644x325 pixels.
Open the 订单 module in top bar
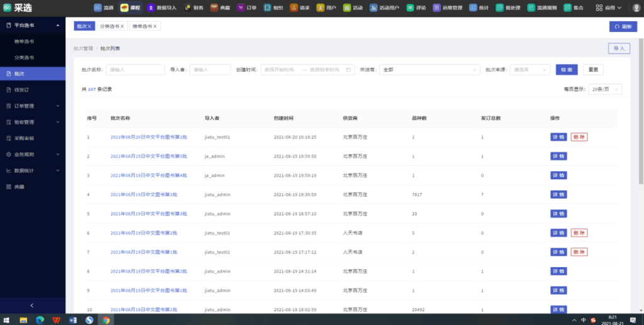click(x=246, y=8)
